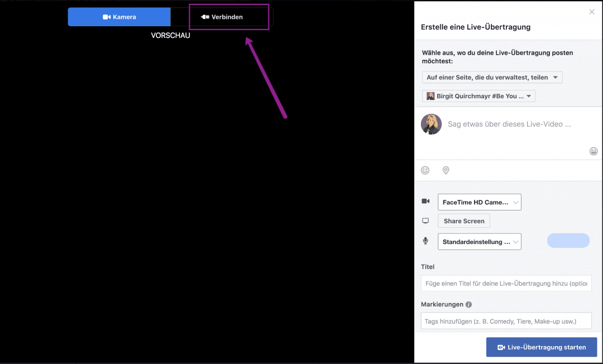Click the Titel input field
This screenshot has width=603, height=364.
pyautogui.click(x=506, y=283)
